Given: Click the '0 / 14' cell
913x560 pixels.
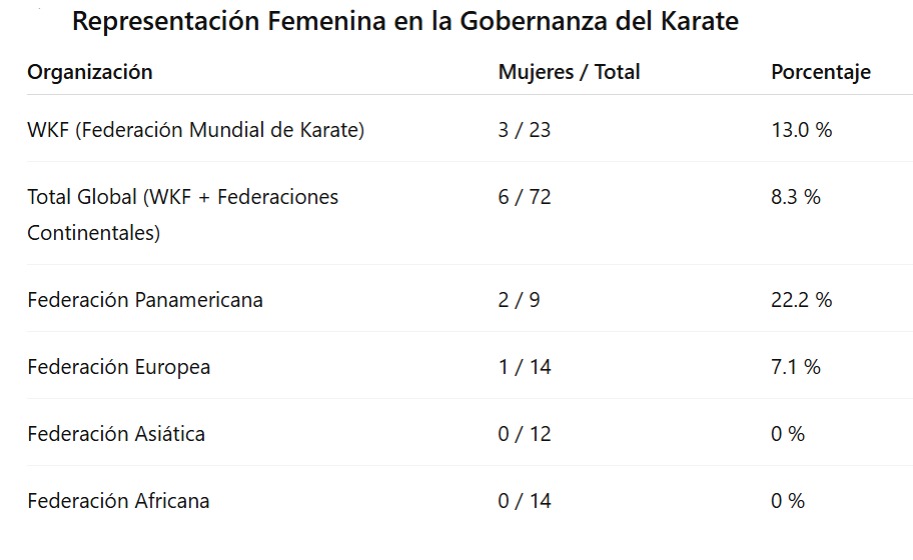Looking at the screenshot, I should click(524, 501).
